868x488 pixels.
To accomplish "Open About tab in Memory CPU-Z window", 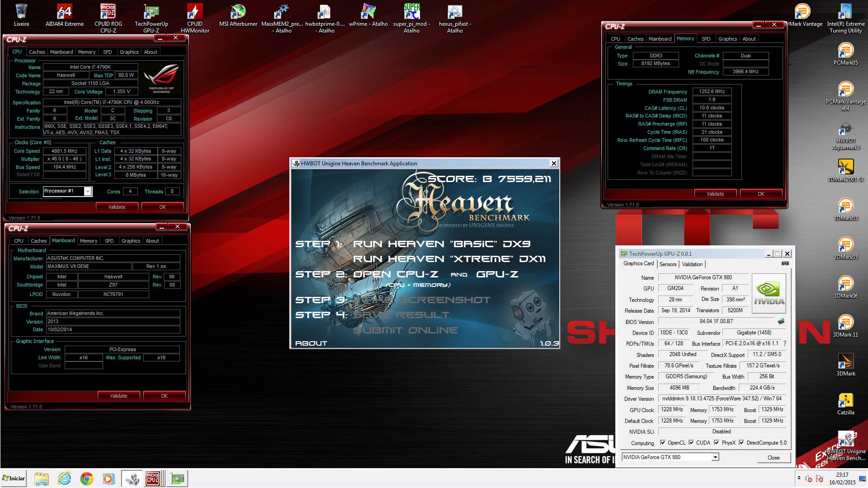I will pos(749,39).
